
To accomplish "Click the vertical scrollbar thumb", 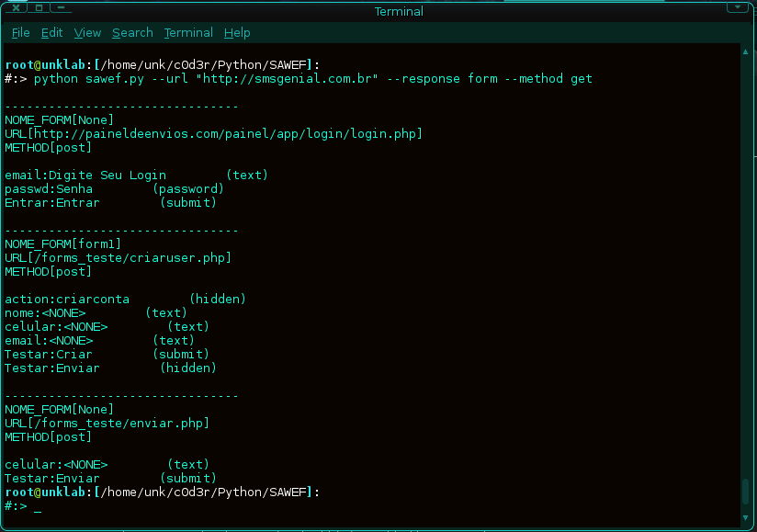I will (x=745, y=492).
